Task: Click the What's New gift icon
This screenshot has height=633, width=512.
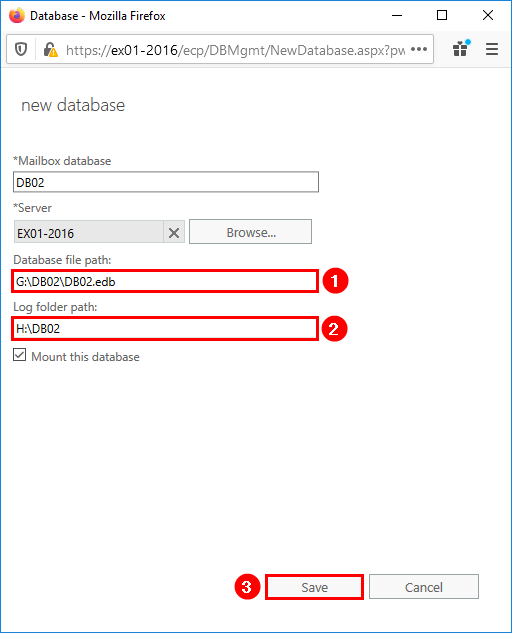Action: tap(461, 49)
